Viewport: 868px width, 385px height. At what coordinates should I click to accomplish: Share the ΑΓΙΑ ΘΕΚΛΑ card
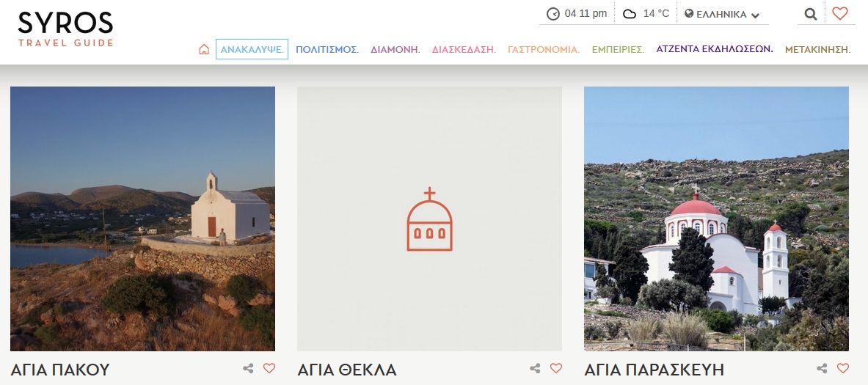coord(536,368)
